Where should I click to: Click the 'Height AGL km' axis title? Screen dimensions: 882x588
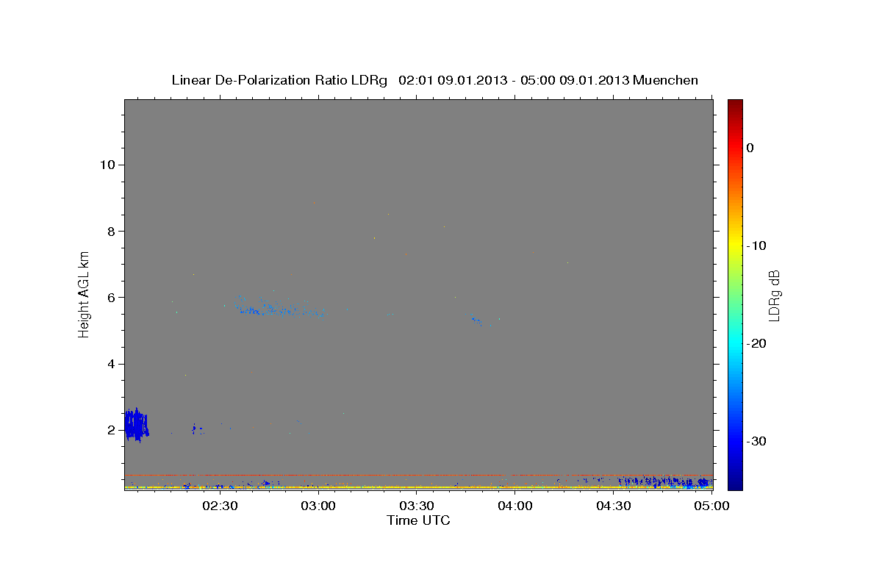[85, 294]
